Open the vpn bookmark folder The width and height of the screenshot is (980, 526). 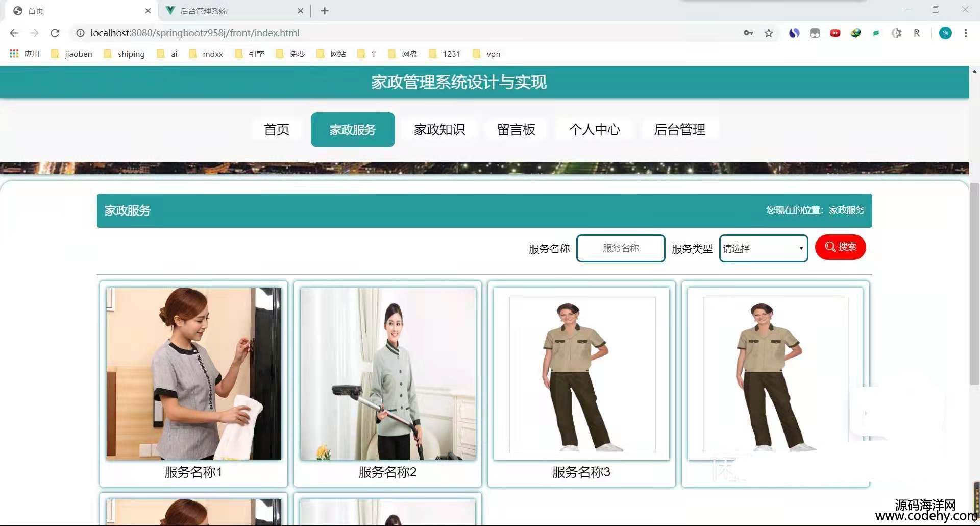pos(486,54)
